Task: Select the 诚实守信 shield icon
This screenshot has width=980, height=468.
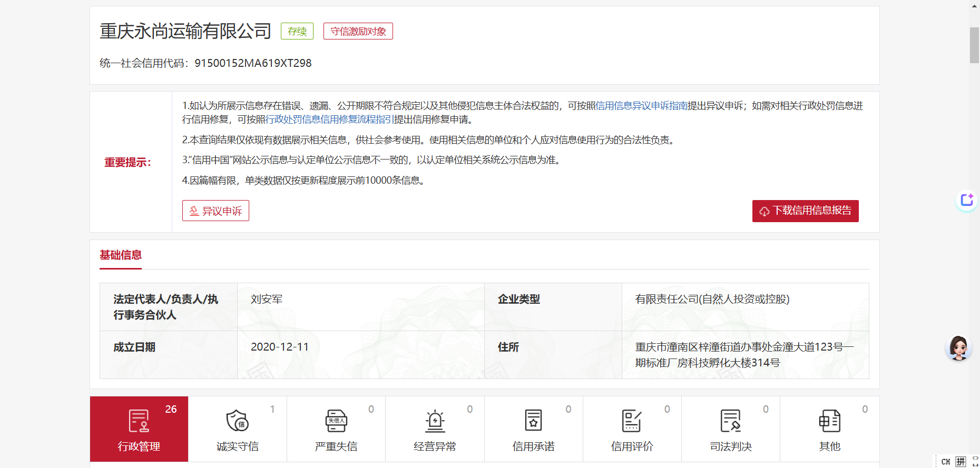Action: [x=237, y=421]
